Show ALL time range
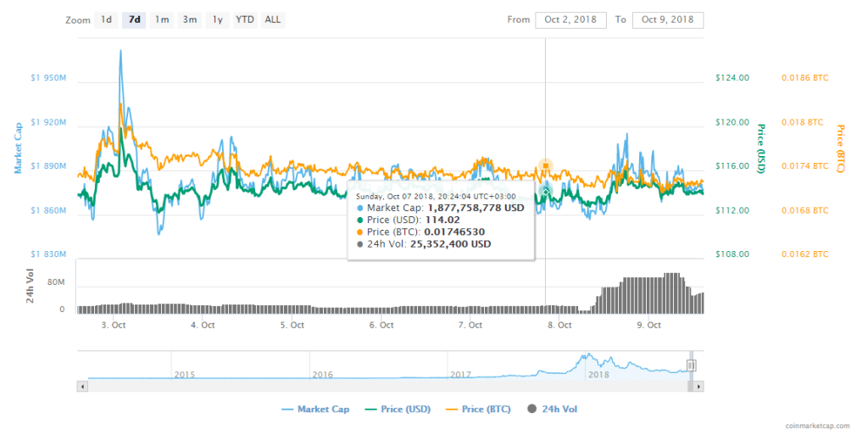The image size is (868, 441). pyautogui.click(x=273, y=20)
